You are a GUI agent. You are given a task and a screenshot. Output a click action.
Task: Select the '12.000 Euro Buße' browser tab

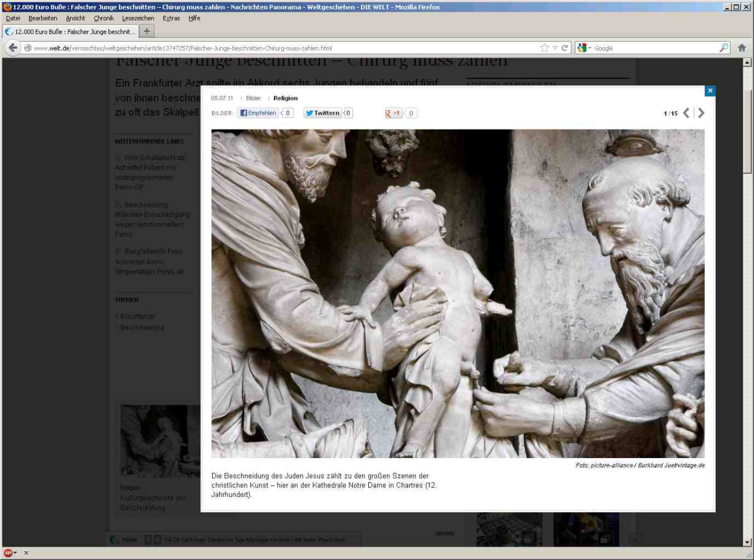[70, 31]
